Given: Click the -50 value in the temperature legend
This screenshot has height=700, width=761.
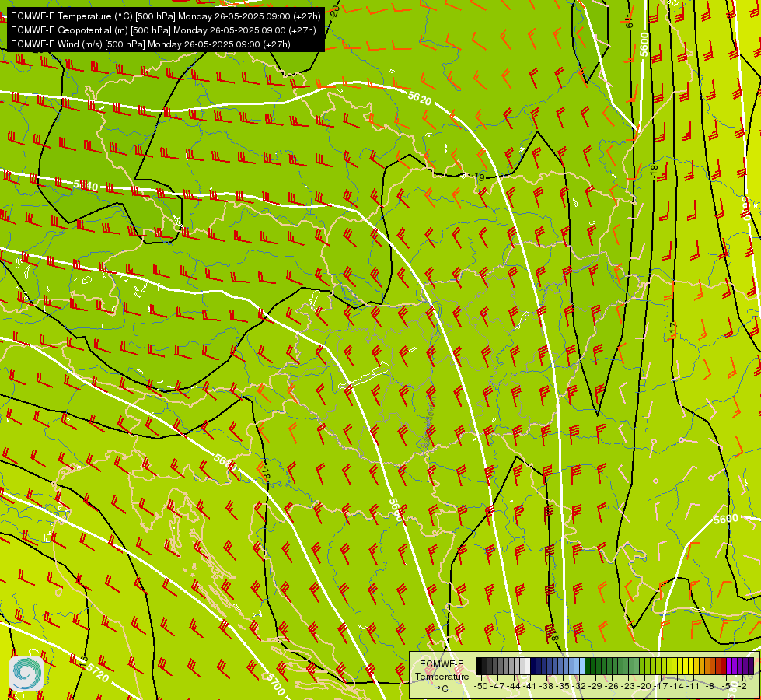Looking at the screenshot, I should tap(481, 686).
